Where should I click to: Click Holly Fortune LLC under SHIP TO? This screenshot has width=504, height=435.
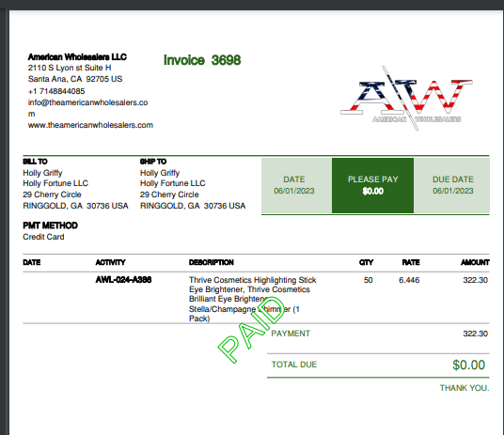point(173,183)
